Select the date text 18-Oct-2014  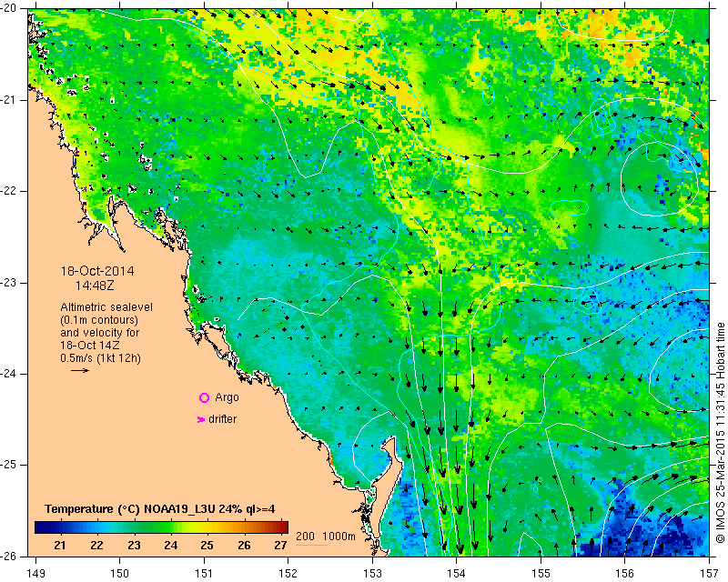pos(97,271)
